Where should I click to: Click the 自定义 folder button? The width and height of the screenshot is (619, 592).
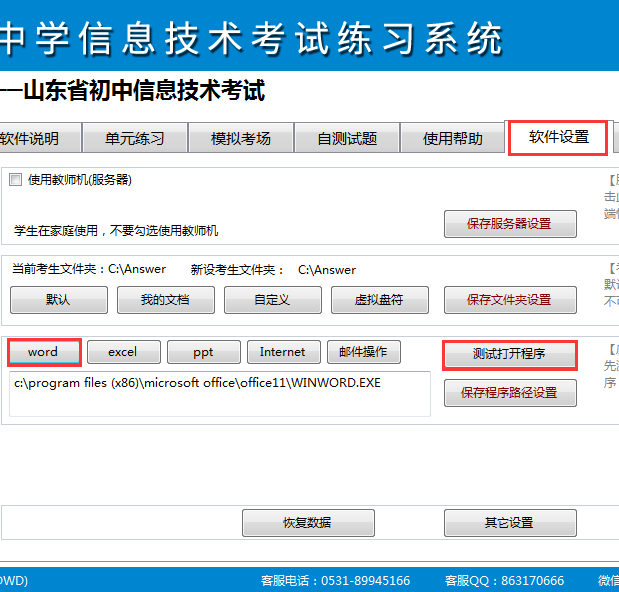(x=272, y=300)
